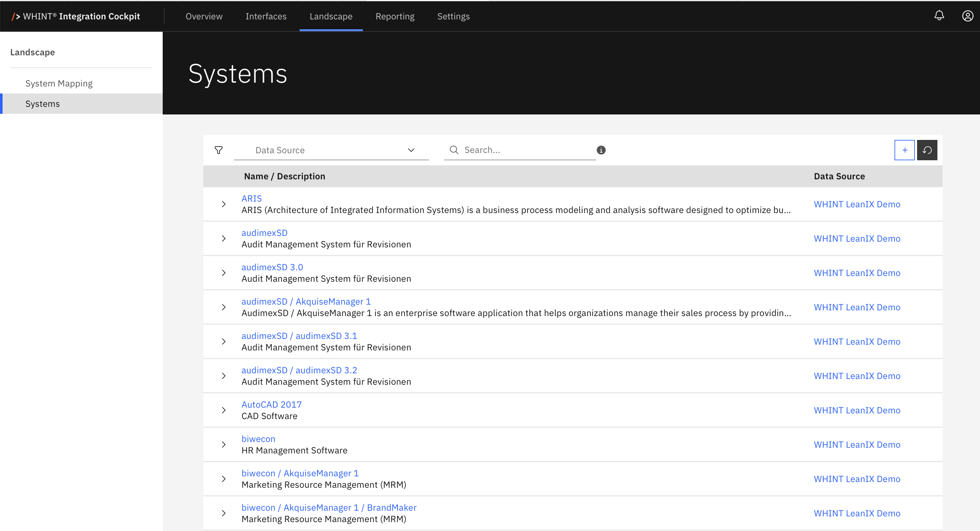Open audimexSD / audimexSD 3.2 link
Viewport: 980px width, 531px height.
pyautogui.click(x=299, y=370)
